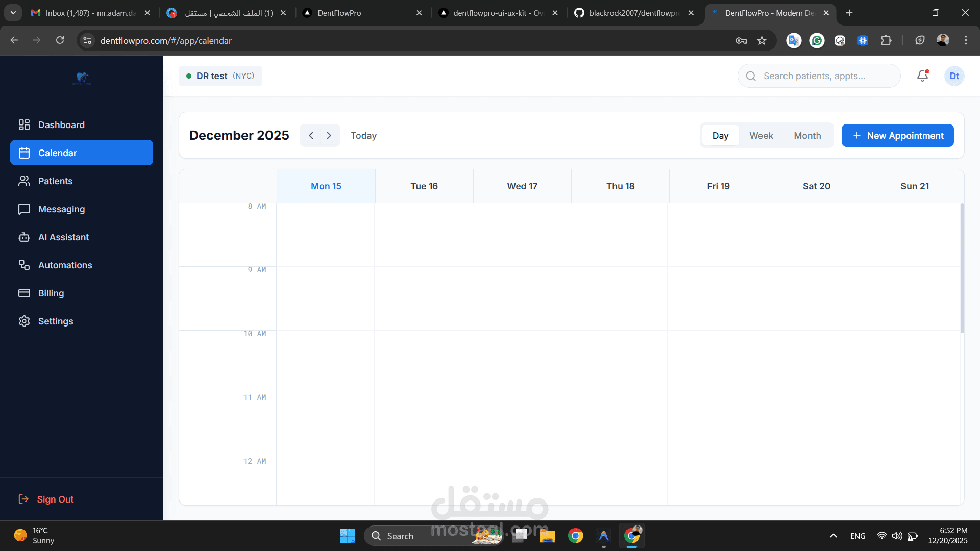Click the Search patients input field

click(x=819, y=76)
